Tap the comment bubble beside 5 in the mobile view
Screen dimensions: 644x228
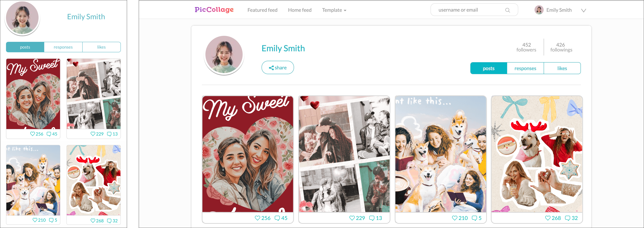coord(51,220)
